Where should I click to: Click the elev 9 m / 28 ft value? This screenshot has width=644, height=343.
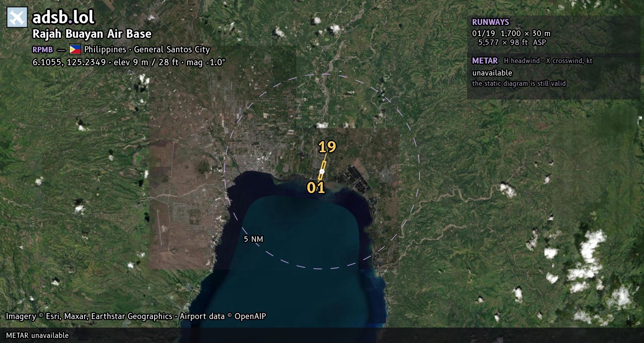(146, 62)
